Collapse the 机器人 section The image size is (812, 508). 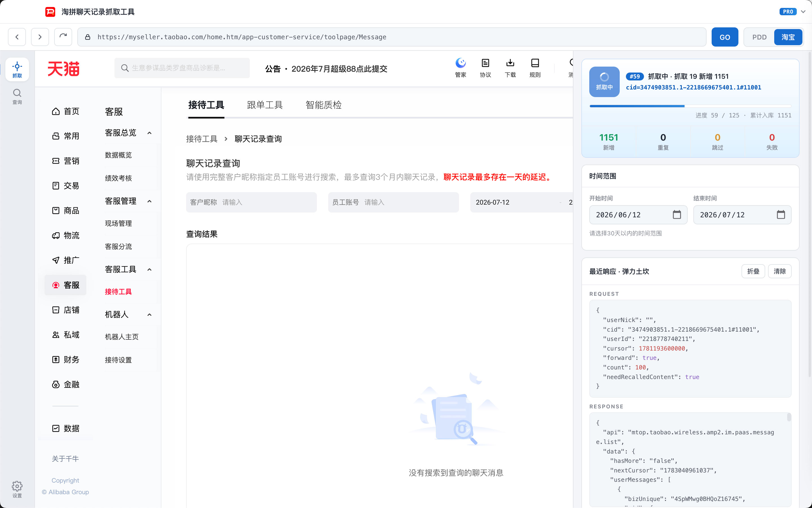tap(149, 315)
